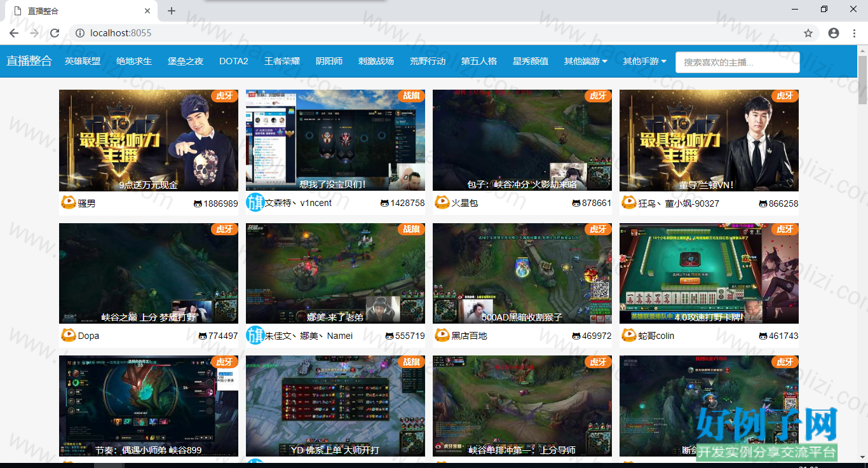Open the 想我了没宝贝们! stream thumbnail

(x=336, y=140)
